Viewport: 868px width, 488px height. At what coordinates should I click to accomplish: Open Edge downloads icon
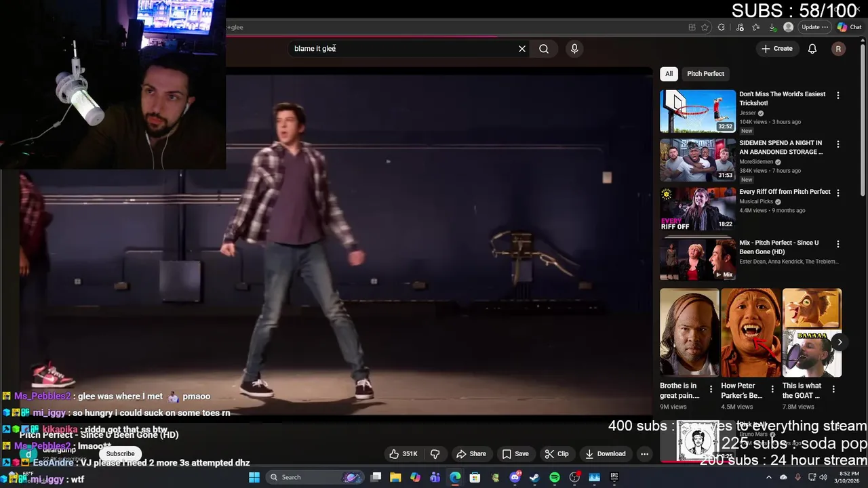point(772,27)
